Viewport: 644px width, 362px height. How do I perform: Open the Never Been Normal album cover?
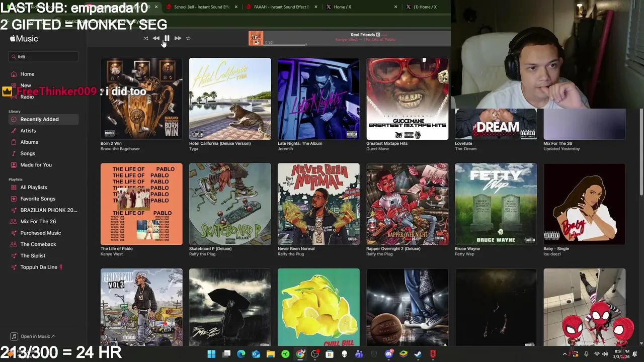(x=318, y=204)
